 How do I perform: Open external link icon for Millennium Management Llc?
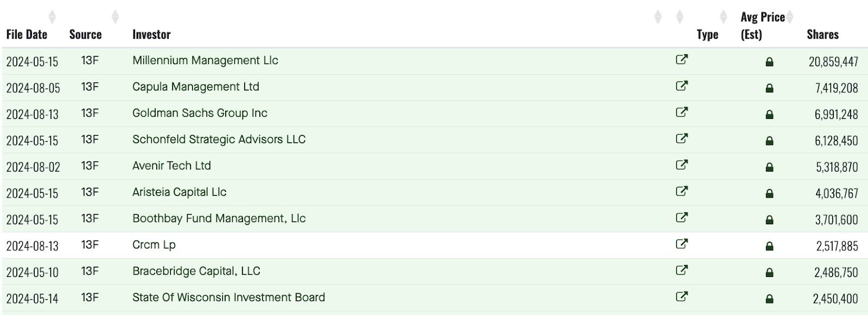[682, 60]
